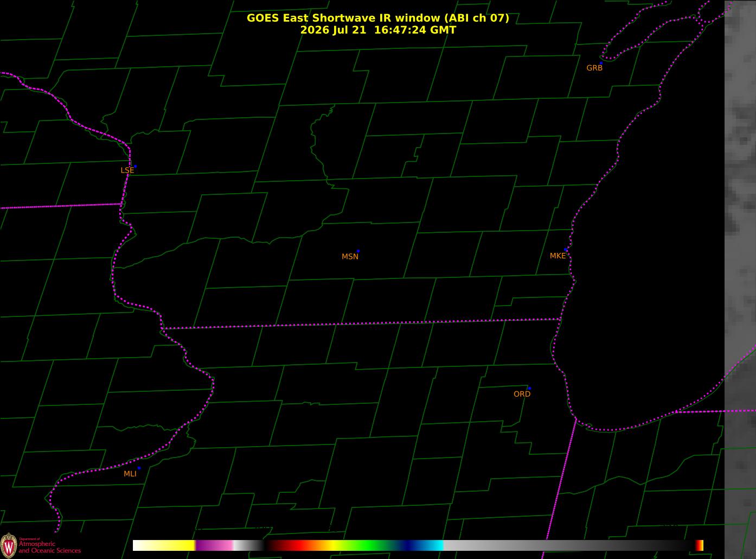Click the yellow section of the color bar

(x=180, y=545)
